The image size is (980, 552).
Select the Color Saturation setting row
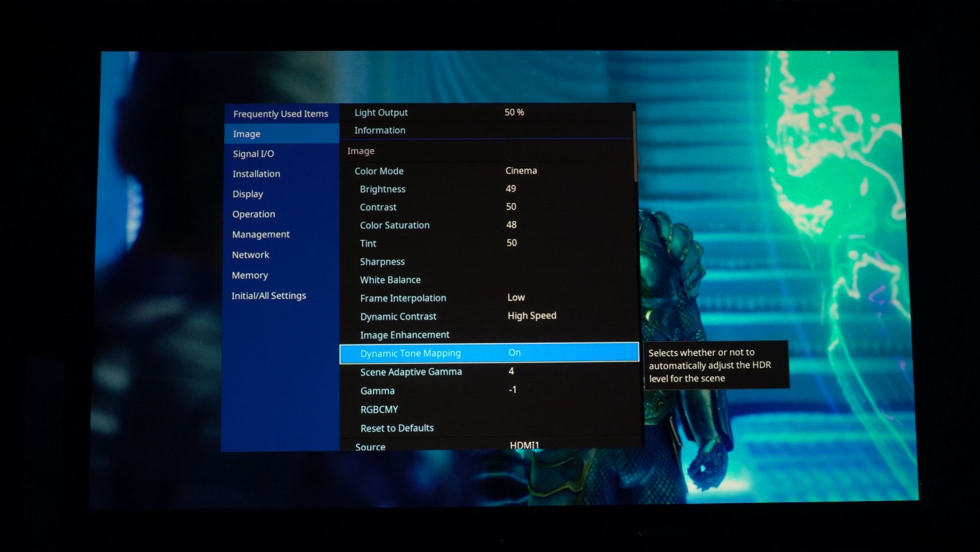pos(487,225)
